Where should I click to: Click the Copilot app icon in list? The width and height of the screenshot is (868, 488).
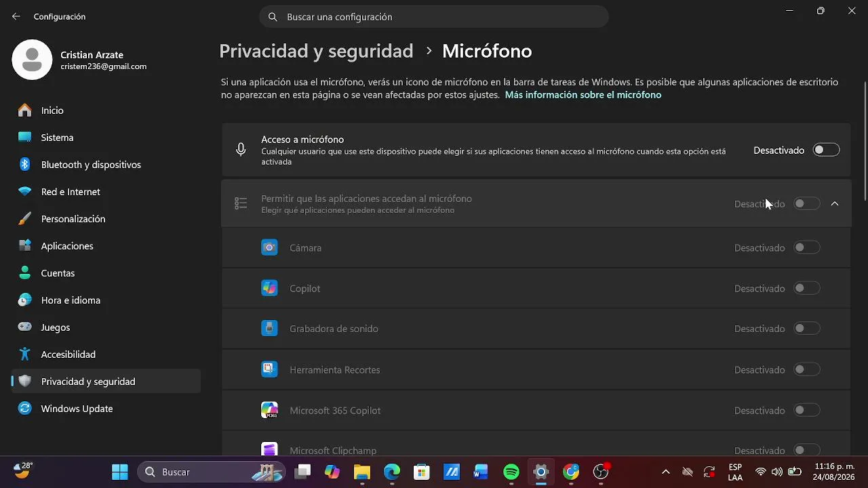click(269, 288)
